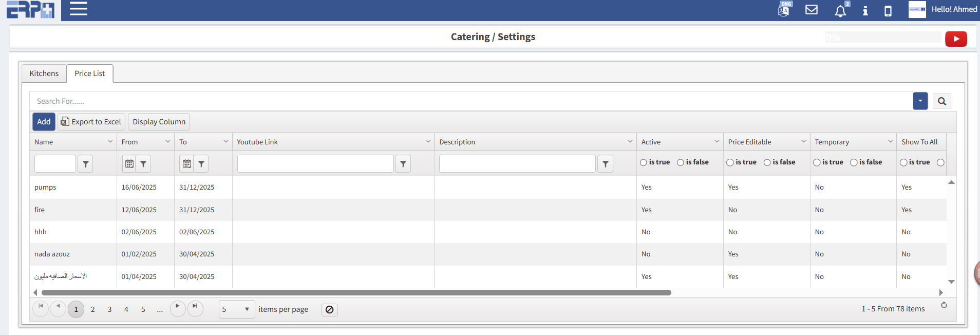This screenshot has height=335, width=980.
Task: Select 'is false' for Price Editable filter
Action: 767,163
